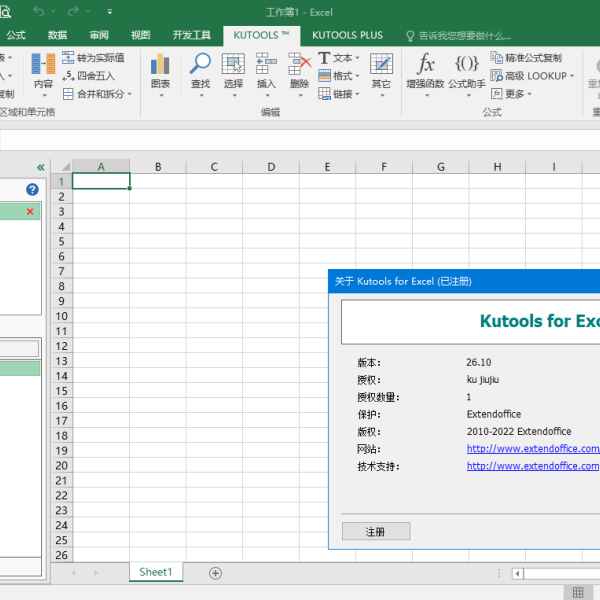The height and width of the screenshot is (600, 600).
Task: Open the 开发工具 tab
Action: 192,35
